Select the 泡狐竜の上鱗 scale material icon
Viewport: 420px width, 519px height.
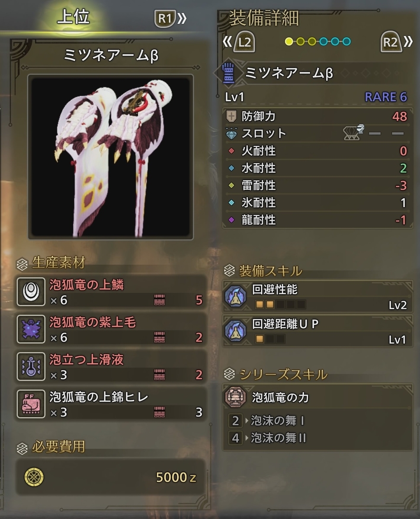pyautogui.click(x=31, y=292)
